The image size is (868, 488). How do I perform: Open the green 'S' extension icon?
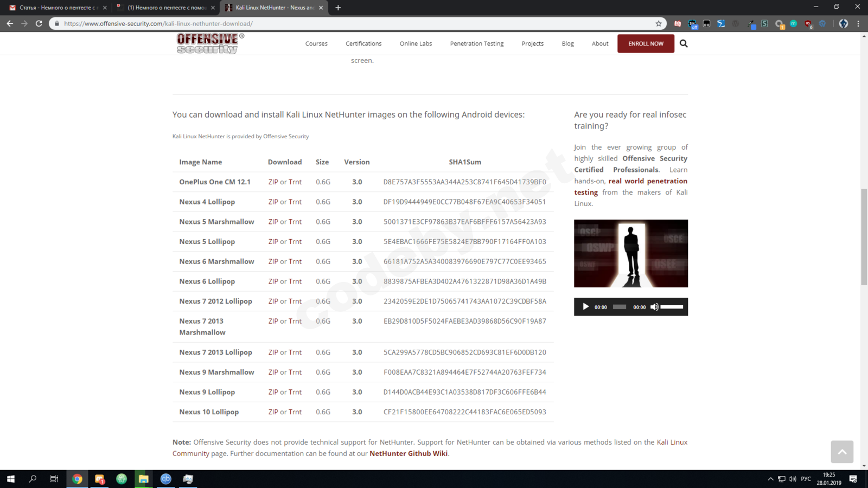pyautogui.click(x=764, y=23)
